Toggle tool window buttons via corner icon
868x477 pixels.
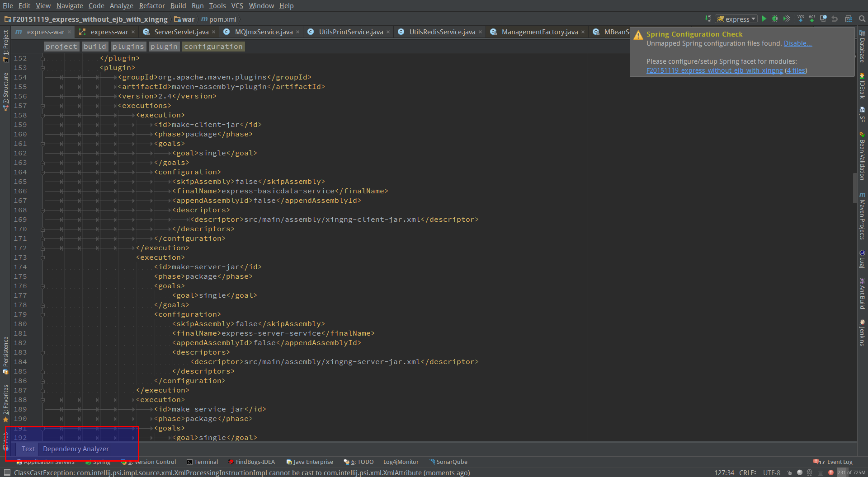[x=7, y=472]
